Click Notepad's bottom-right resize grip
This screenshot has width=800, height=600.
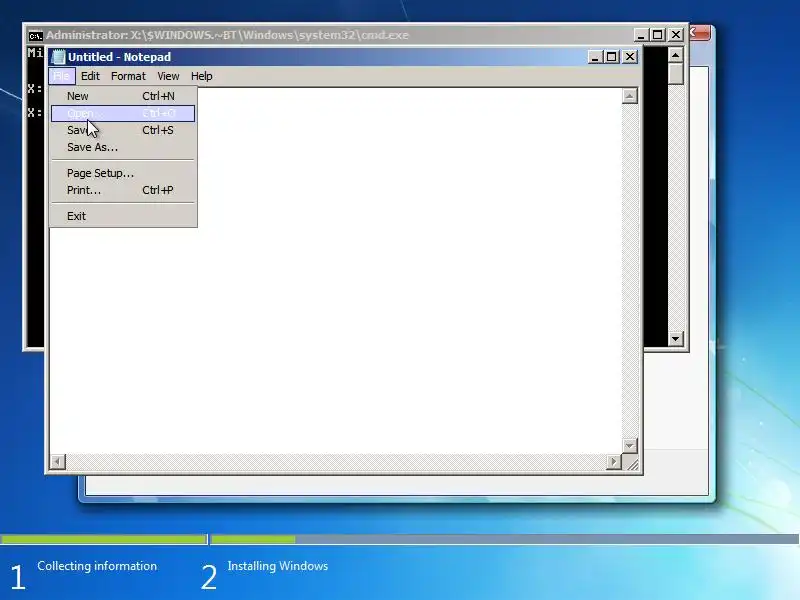tap(632, 464)
